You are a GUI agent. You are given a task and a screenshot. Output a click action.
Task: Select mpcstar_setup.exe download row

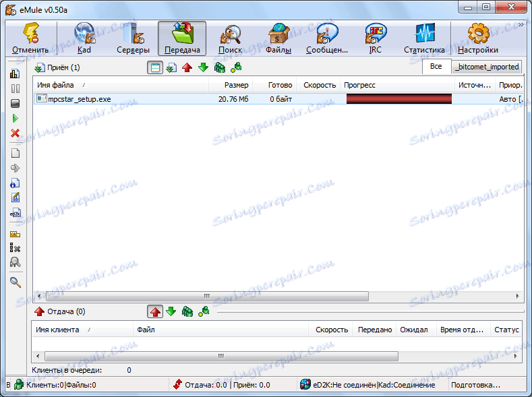tap(278, 99)
